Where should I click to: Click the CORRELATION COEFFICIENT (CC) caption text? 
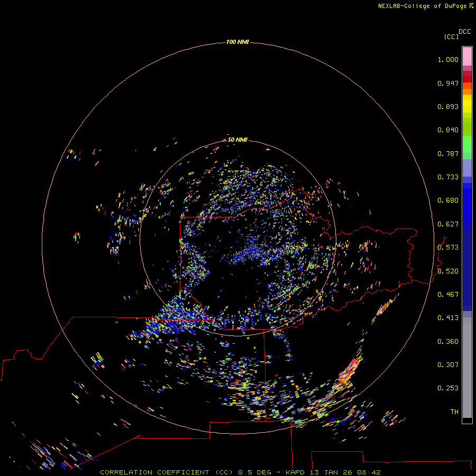click(x=167, y=472)
